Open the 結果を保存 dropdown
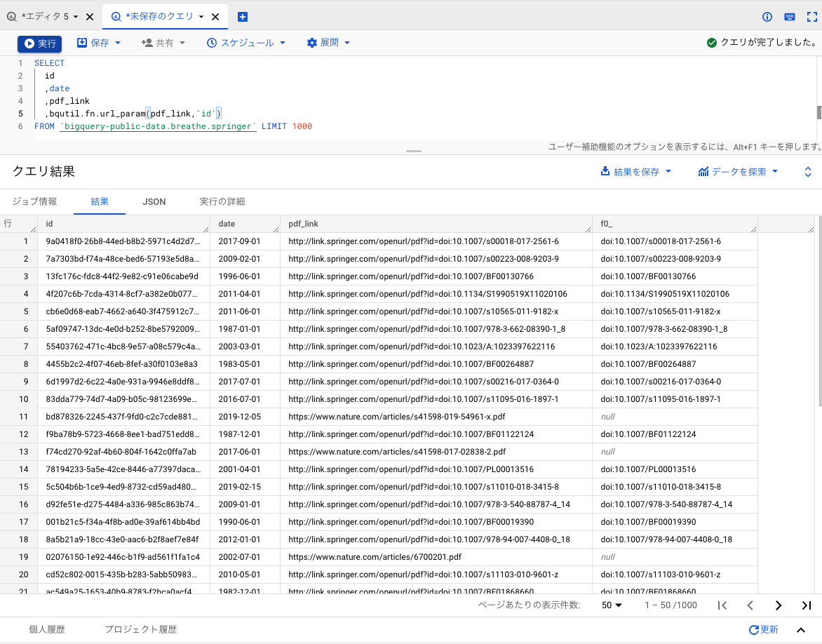Screen dimensions: 822x644 tap(635, 171)
